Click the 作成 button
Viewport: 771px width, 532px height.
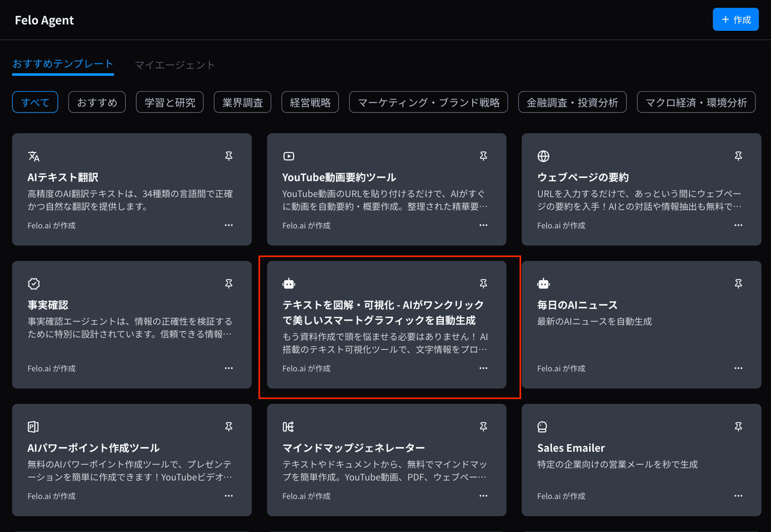[735, 19]
